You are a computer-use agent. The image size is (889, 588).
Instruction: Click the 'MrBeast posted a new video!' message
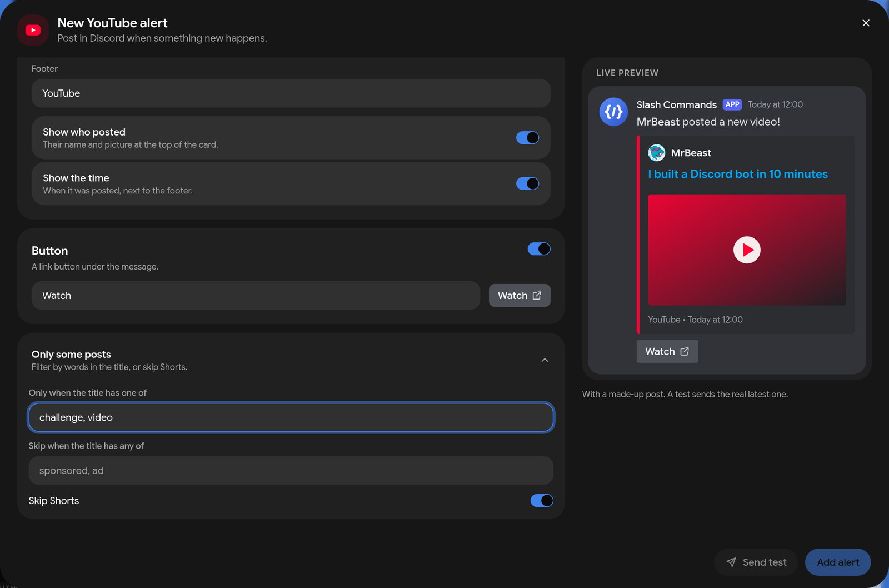pos(708,122)
